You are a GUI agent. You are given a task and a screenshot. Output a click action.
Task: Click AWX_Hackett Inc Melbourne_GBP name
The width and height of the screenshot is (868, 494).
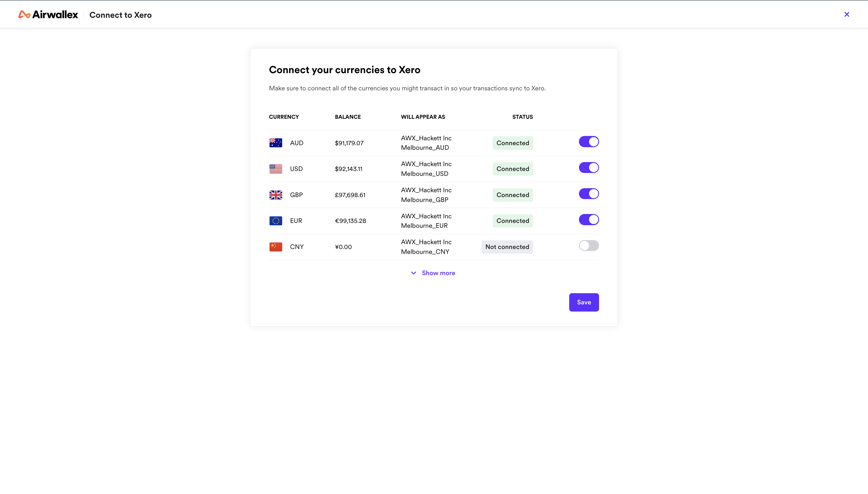tap(426, 195)
